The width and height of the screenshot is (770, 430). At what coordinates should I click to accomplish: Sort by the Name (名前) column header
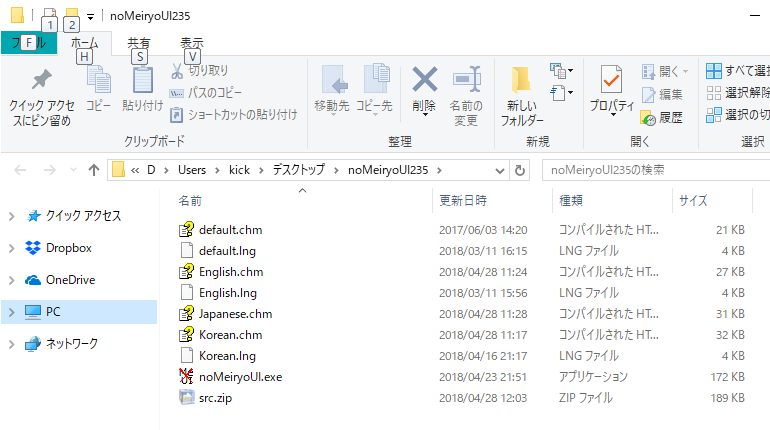tap(190, 201)
